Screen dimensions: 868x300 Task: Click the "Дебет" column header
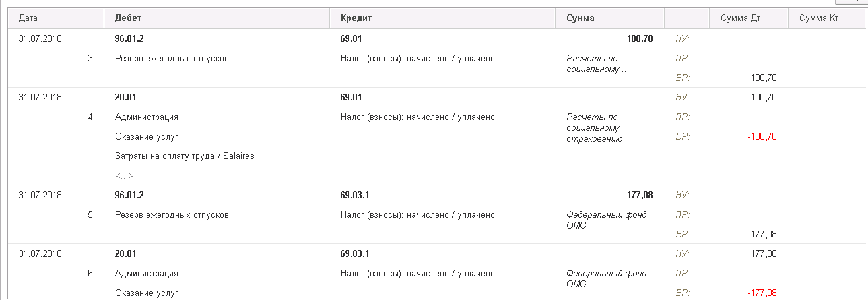[x=129, y=18]
